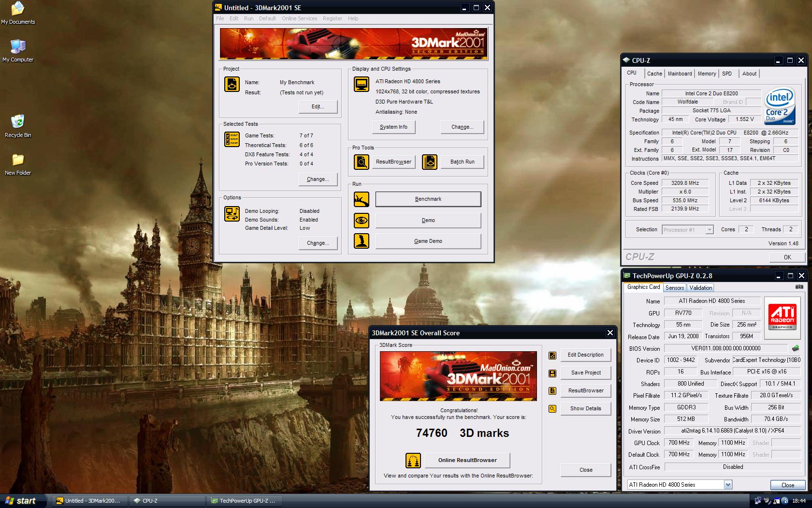Click the Batch Run icon
This screenshot has width=812, height=508.
430,162
